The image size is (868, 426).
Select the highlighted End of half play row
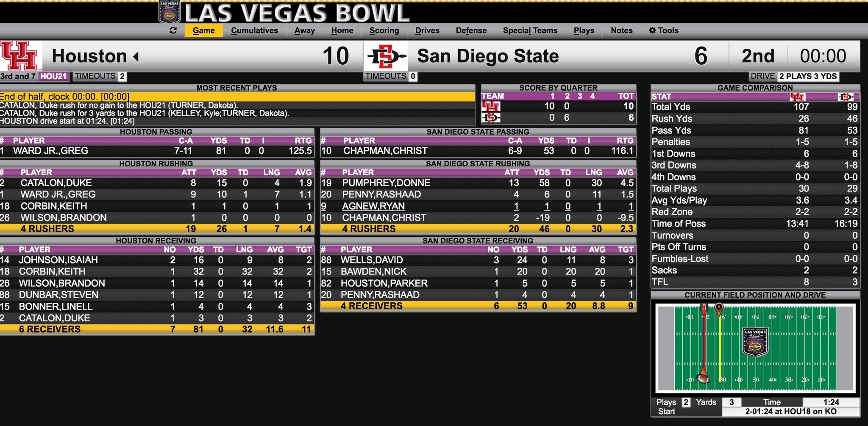(237, 97)
